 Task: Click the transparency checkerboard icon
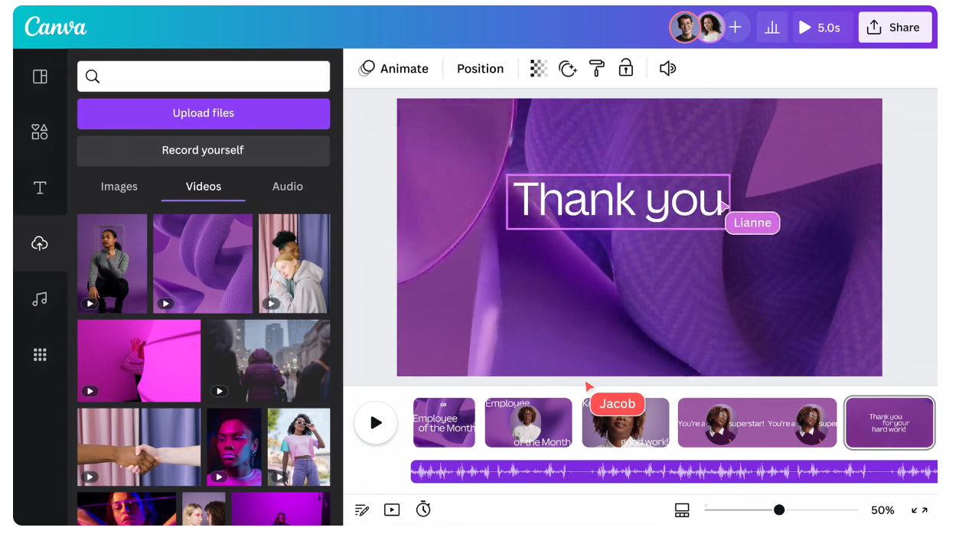538,68
